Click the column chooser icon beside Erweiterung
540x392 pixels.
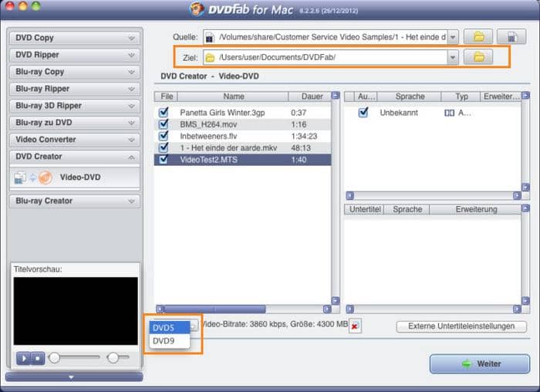525,208
